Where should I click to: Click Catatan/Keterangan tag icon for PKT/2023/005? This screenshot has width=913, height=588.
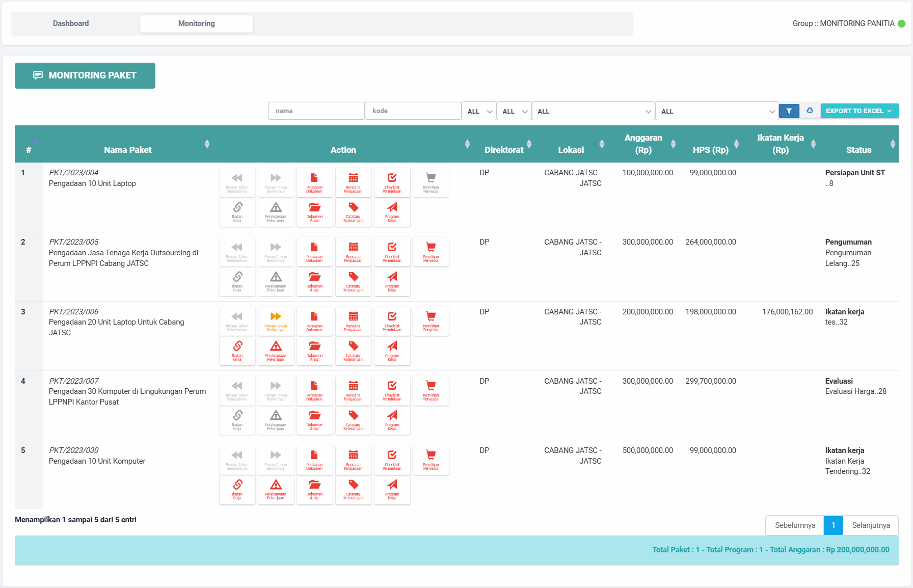[x=353, y=281]
